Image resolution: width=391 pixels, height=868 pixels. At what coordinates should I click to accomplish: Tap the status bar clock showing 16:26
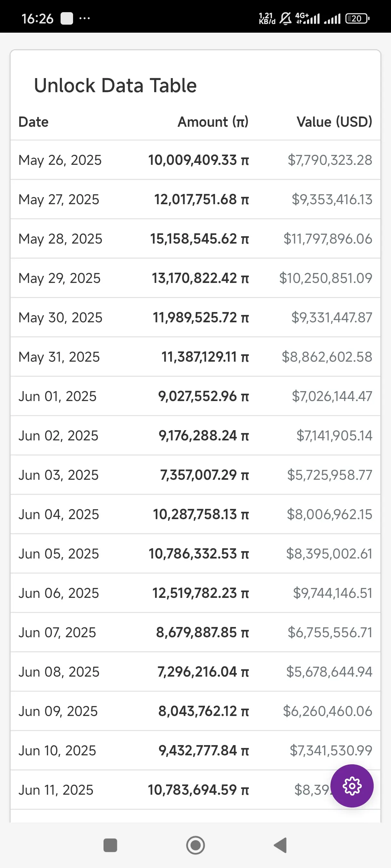click(37, 19)
